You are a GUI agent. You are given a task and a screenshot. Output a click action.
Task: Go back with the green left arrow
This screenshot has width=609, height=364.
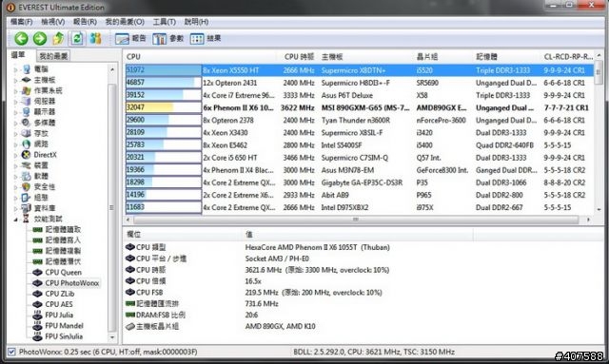point(21,38)
